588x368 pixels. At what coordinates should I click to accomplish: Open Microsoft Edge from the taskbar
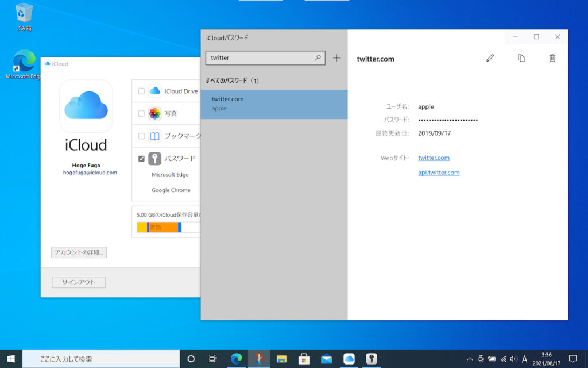tap(237, 358)
